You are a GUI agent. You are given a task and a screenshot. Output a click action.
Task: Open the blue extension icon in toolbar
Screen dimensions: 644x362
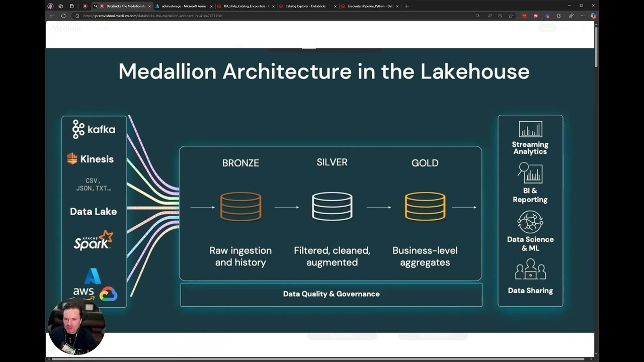547,16
